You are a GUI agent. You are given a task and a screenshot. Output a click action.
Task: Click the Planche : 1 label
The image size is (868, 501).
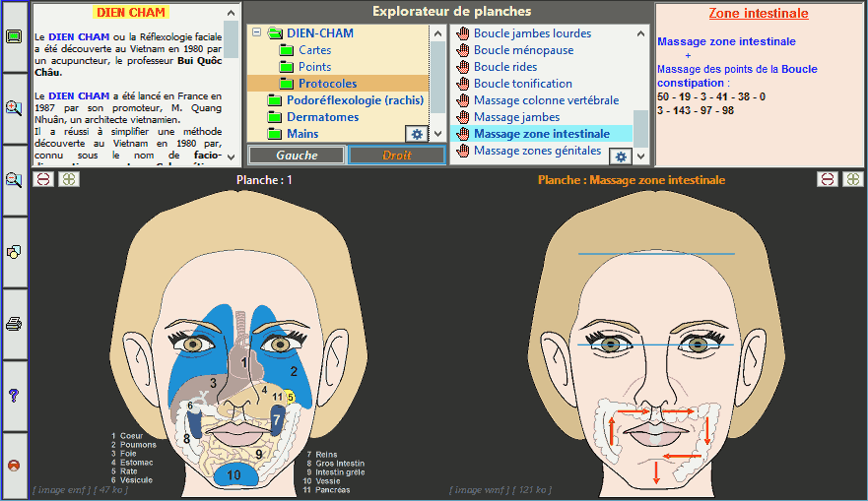264,180
